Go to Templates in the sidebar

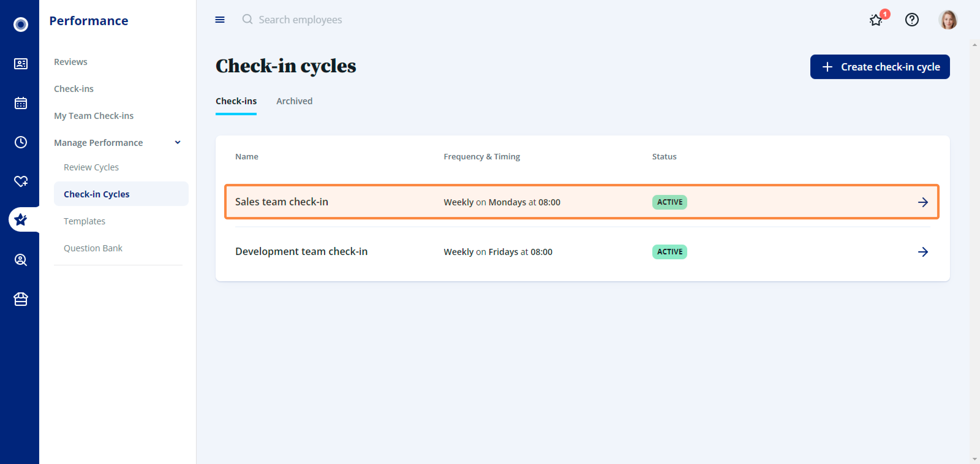pos(85,221)
